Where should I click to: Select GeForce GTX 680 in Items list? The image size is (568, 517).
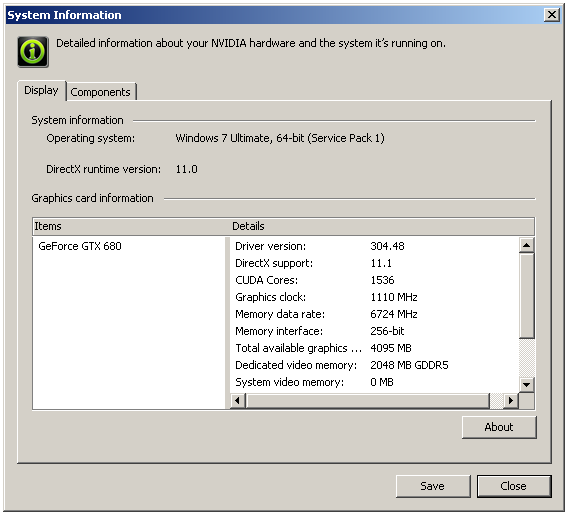pyautogui.click(x=80, y=246)
